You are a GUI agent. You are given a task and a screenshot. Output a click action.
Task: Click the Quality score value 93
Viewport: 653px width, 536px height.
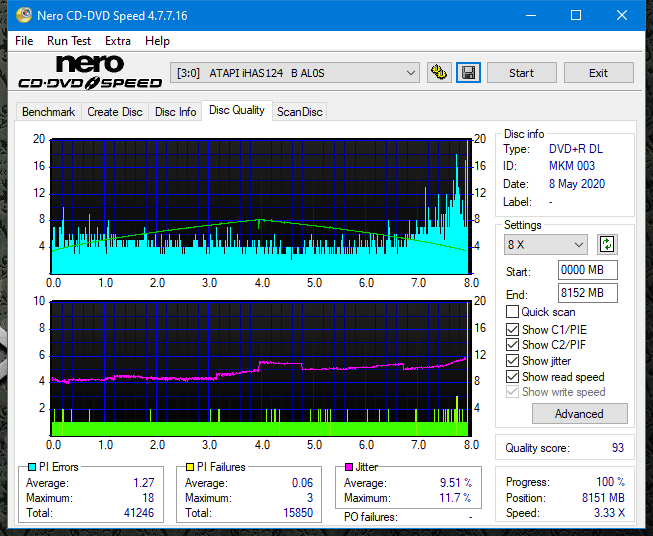coord(618,448)
